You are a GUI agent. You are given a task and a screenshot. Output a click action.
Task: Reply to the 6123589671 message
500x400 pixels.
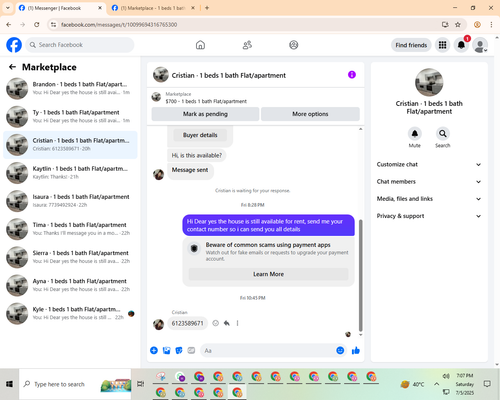(x=227, y=323)
